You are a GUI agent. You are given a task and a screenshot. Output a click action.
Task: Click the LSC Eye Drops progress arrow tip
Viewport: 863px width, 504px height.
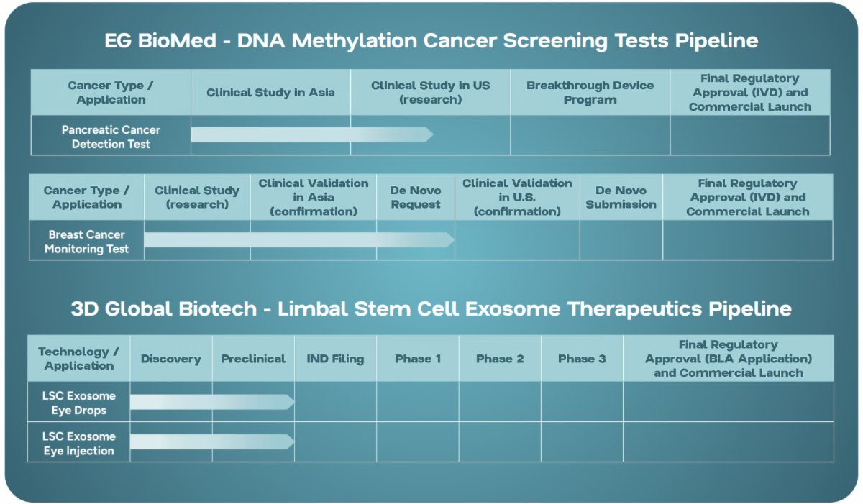point(291,402)
